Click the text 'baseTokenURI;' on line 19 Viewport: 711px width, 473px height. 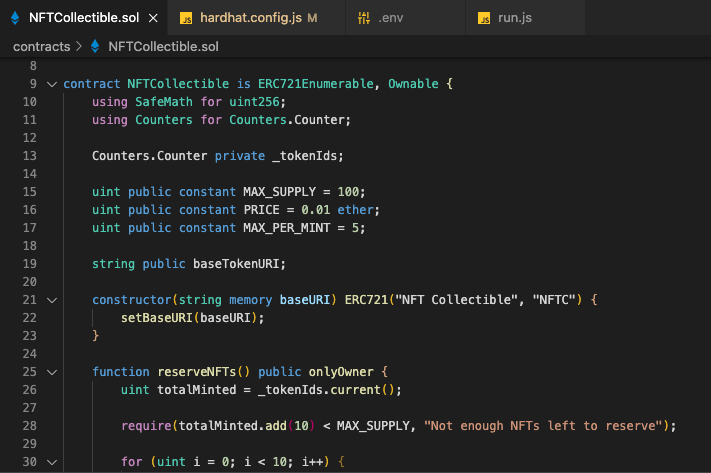(x=239, y=264)
